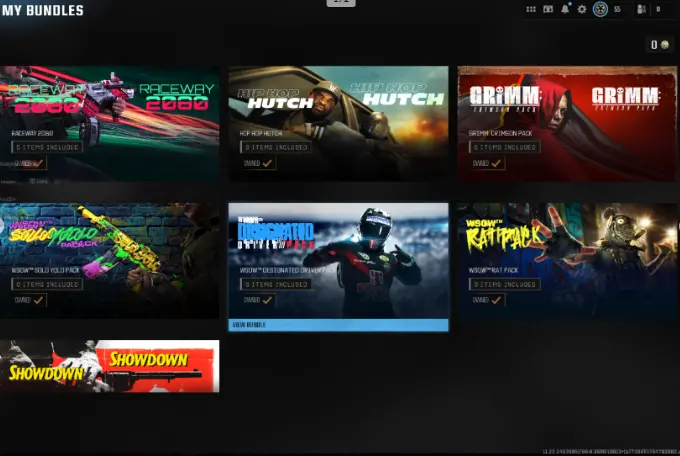Viewport: 680px width, 456px height.
Task: Click the WSOW Rat Pack title text
Action: point(494,270)
